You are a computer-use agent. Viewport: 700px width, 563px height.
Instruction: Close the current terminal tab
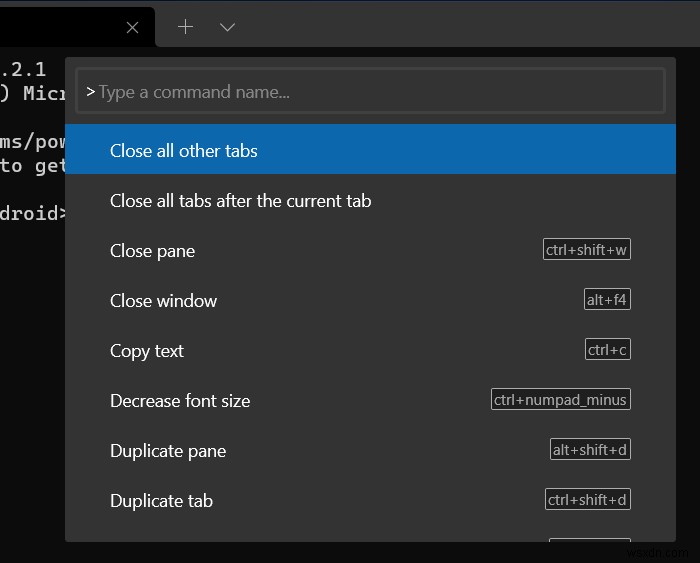click(132, 27)
